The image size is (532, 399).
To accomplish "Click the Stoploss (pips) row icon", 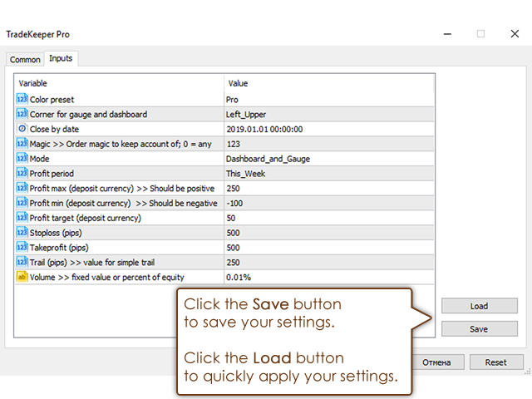I will click(x=22, y=232).
